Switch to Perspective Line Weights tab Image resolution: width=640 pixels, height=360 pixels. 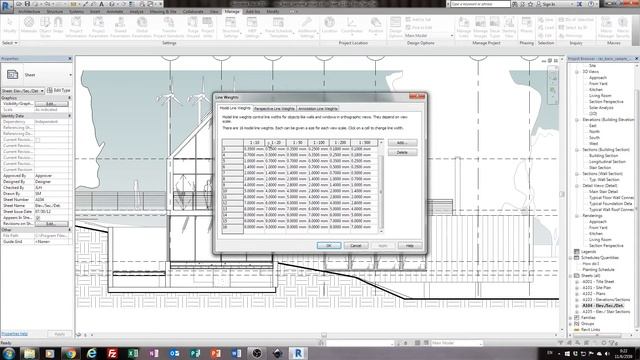point(274,109)
